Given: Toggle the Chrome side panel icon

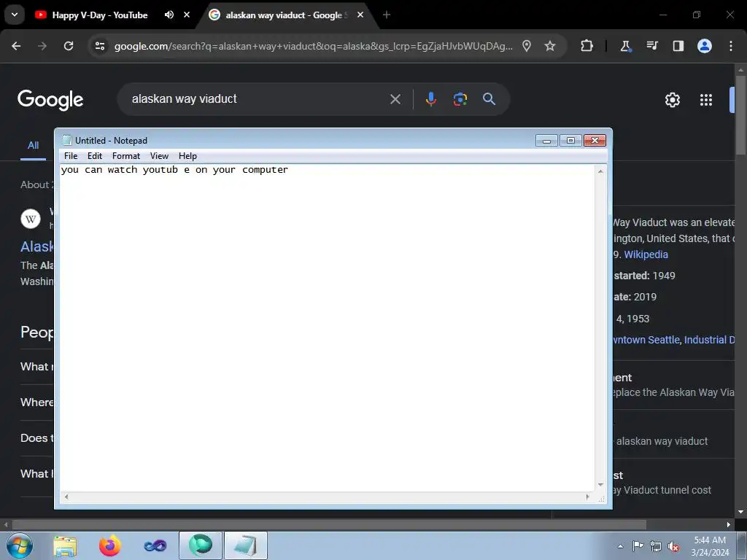Looking at the screenshot, I should pyautogui.click(x=678, y=46).
